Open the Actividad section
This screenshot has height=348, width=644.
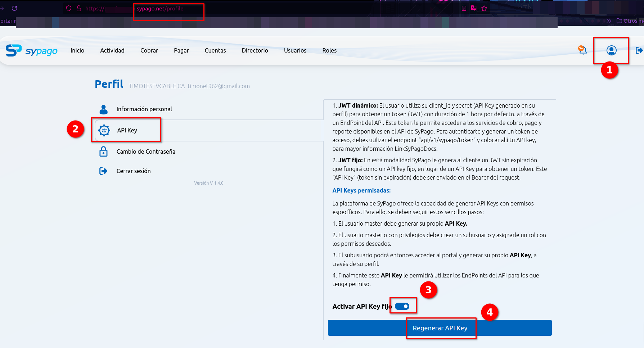tap(112, 50)
